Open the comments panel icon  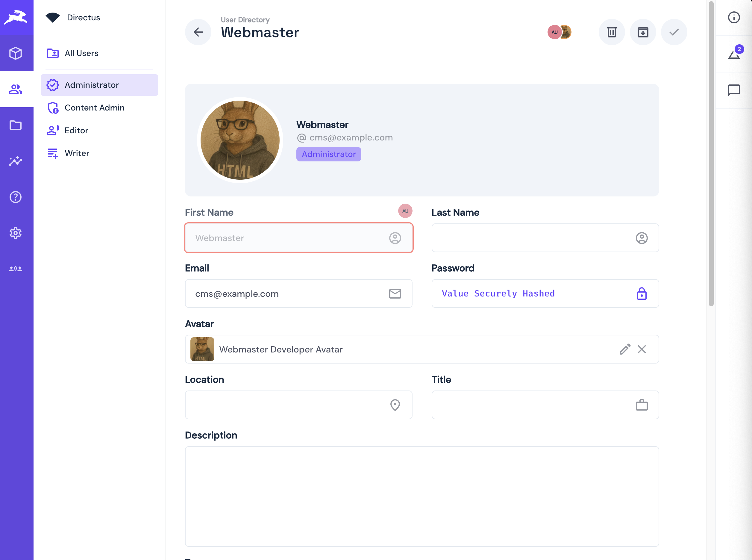pyautogui.click(x=734, y=90)
